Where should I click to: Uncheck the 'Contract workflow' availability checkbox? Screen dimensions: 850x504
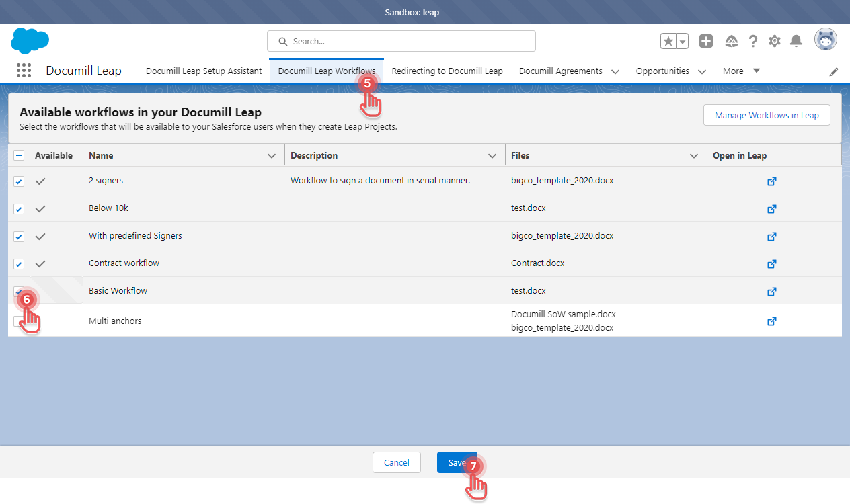tap(19, 263)
